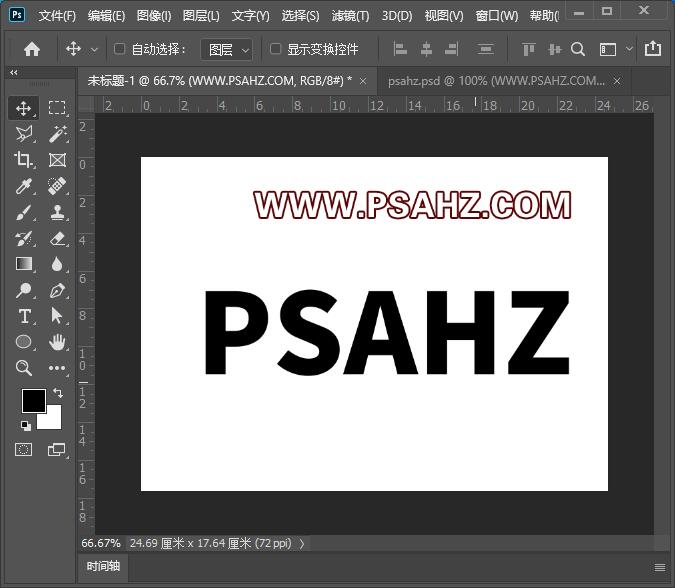Viewport: 675px width, 588px height.
Task: Collapse the toolbox with double arrows
Action: (14, 72)
